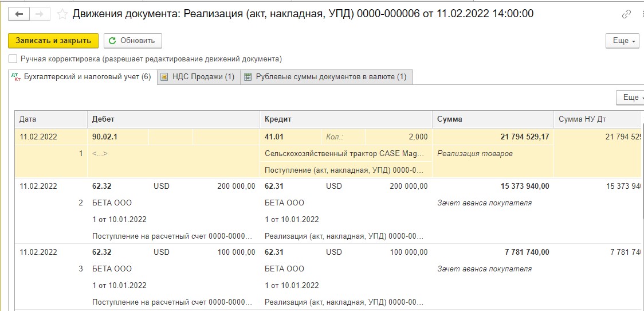The width and height of the screenshot is (644, 311).
Task: Click Записать и закрыть button
Action: pyautogui.click(x=53, y=41)
